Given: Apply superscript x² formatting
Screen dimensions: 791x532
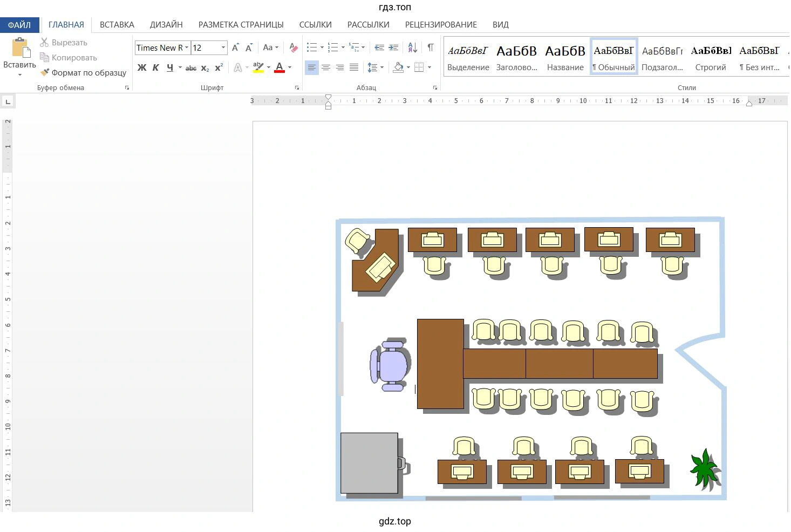Looking at the screenshot, I should (x=219, y=68).
